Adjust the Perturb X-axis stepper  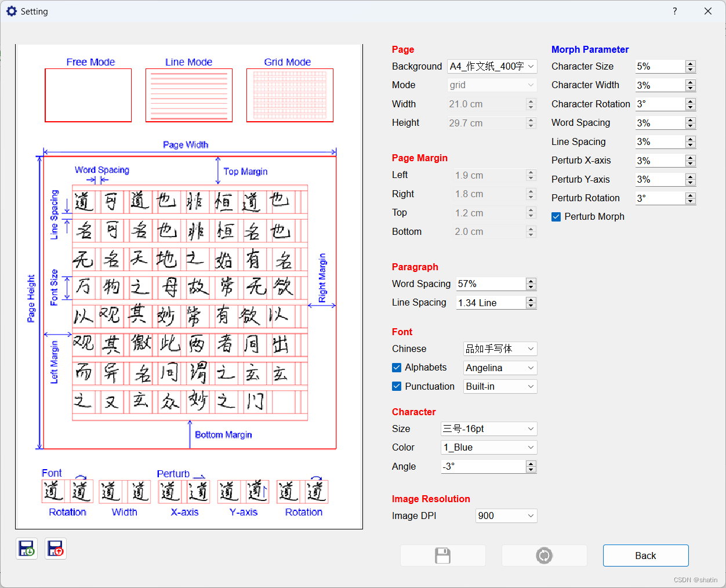coord(690,161)
